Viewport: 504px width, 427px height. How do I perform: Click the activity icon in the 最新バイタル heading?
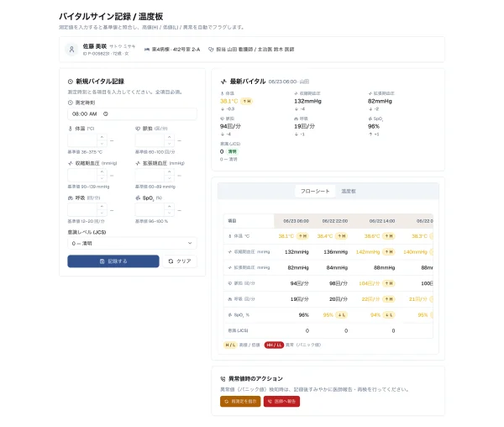223,82
